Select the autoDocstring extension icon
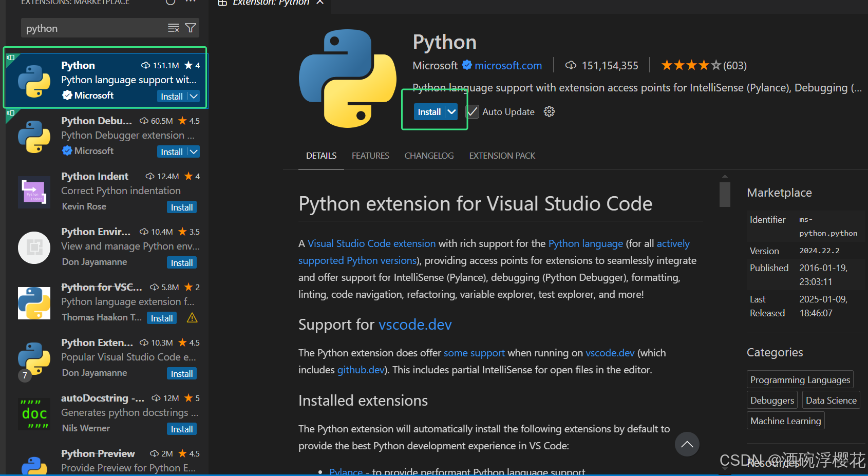 [x=34, y=413]
